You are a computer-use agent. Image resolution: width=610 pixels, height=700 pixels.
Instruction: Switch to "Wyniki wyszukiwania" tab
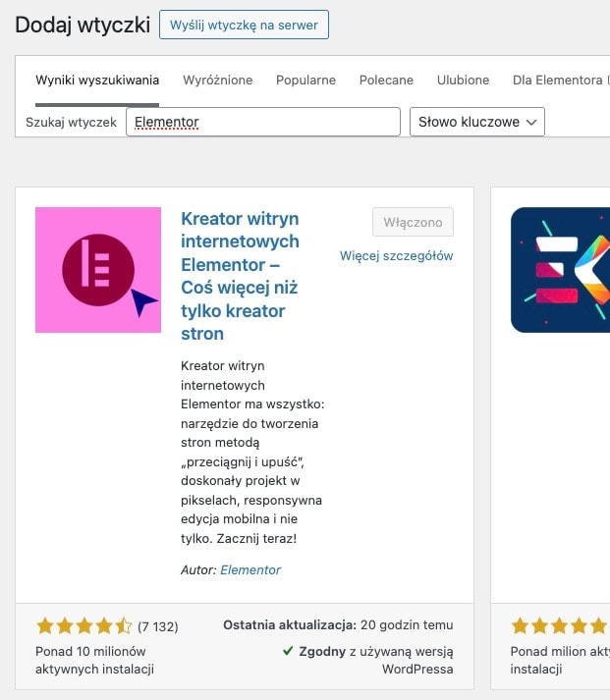click(x=97, y=81)
